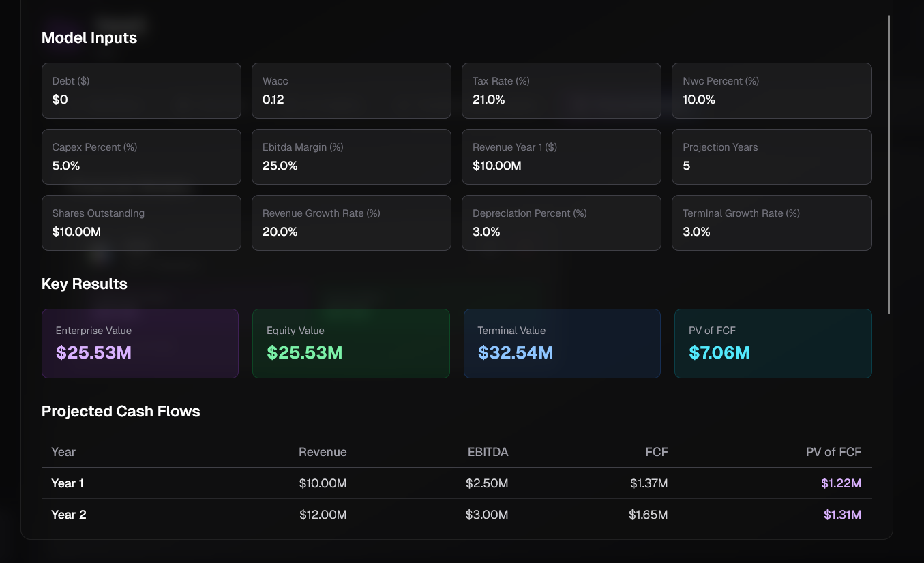Click the PV of FCF card

tap(773, 343)
